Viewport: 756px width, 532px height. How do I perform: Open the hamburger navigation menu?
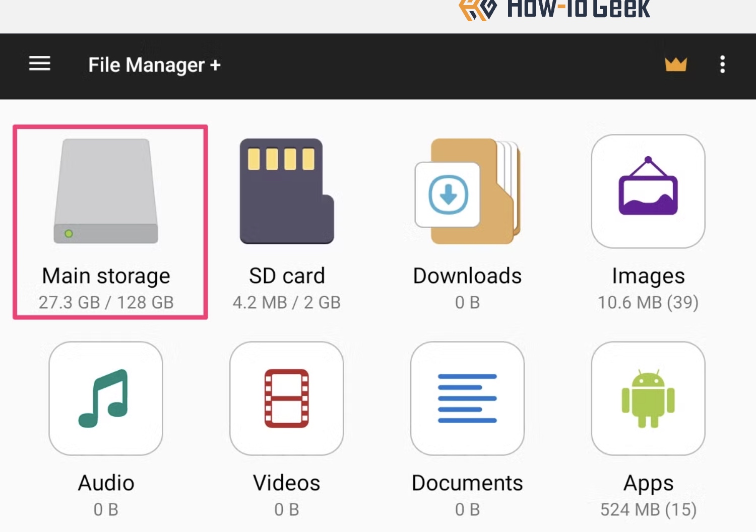[x=39, y=64]
